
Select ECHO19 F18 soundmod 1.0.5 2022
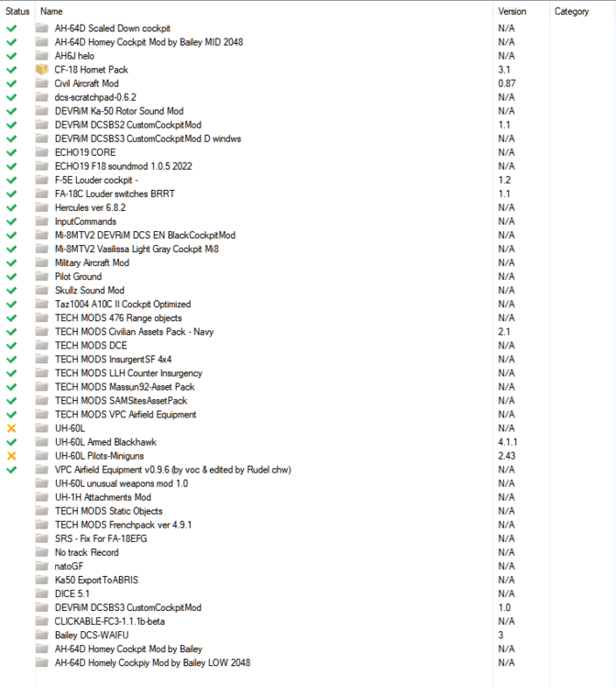[x=123, y=166]
